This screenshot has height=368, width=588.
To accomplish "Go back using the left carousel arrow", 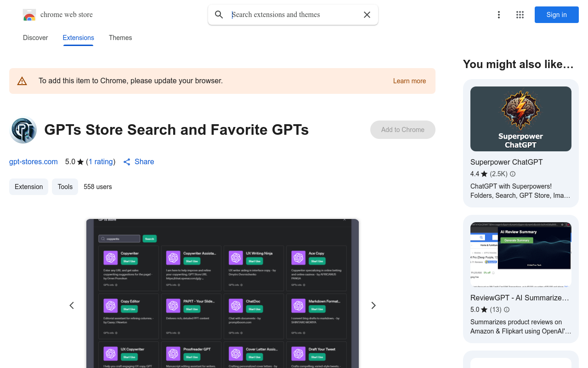I will click(72, 305).
